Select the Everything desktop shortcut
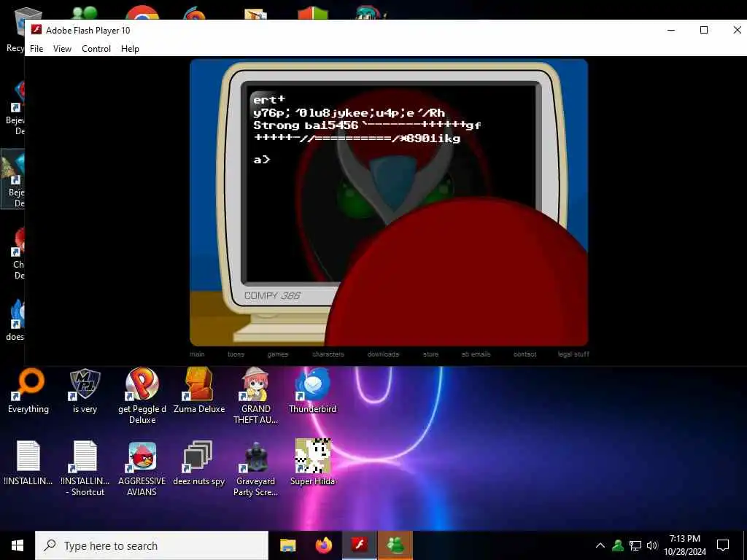This screenshot has height=560, width=747. point(28,391)
